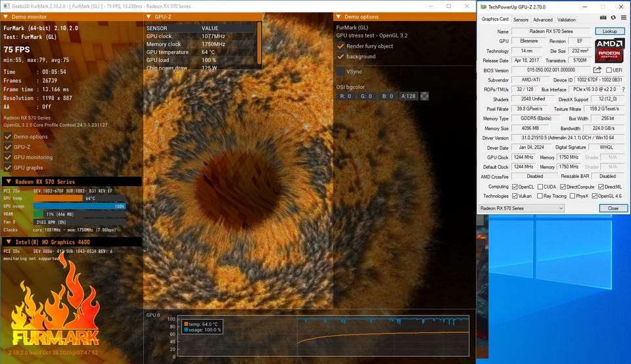Click AMD Radeon logo in GPU-Z
Screen dimensions: 631x364
coord(610,51)
